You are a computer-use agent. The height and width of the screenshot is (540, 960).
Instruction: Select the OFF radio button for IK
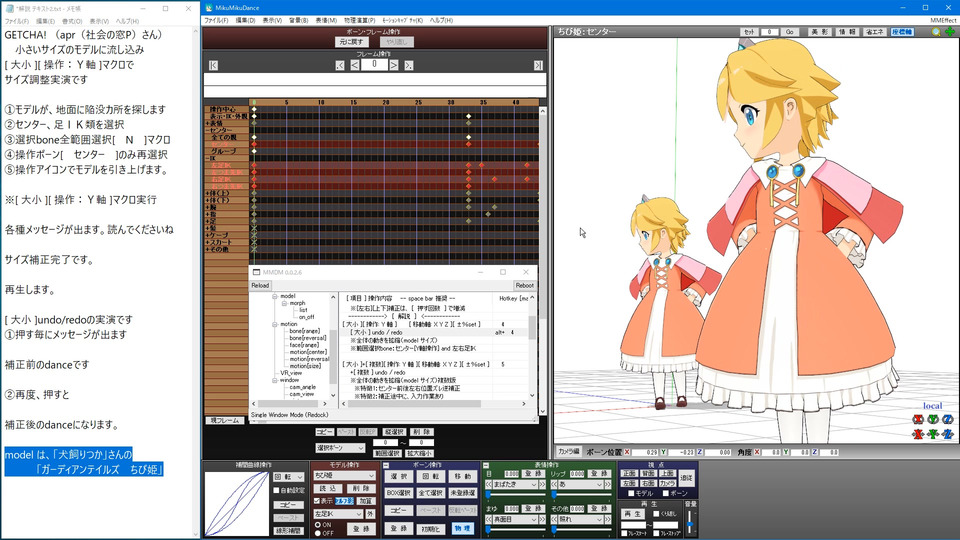[318, 532]
